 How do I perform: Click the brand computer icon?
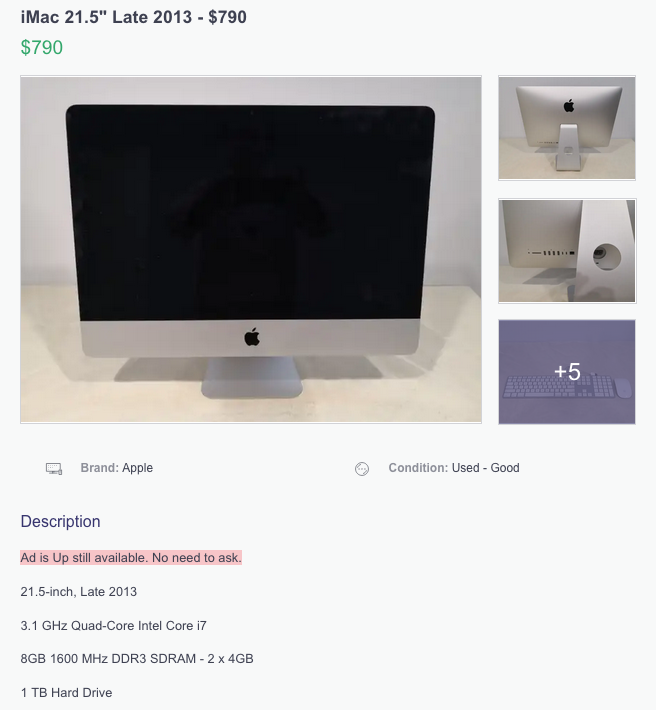coord(54,468)
